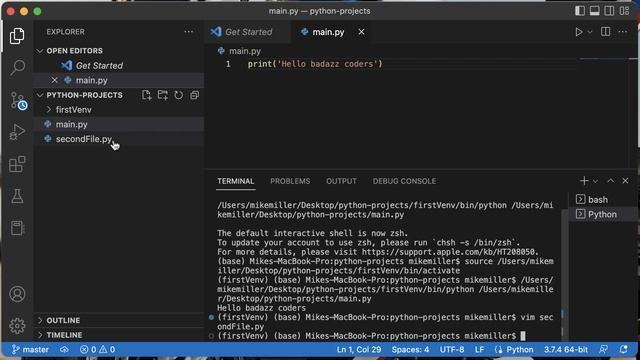This screenshot has height=360, width=640.
Task: Open editor more actions ellipsis
Action: point(623,32)
